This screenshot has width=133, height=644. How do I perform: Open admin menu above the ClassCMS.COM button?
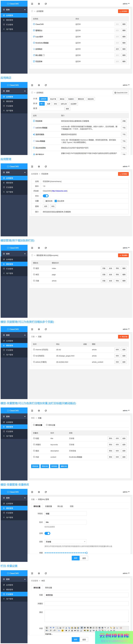[x=126, y=85]
